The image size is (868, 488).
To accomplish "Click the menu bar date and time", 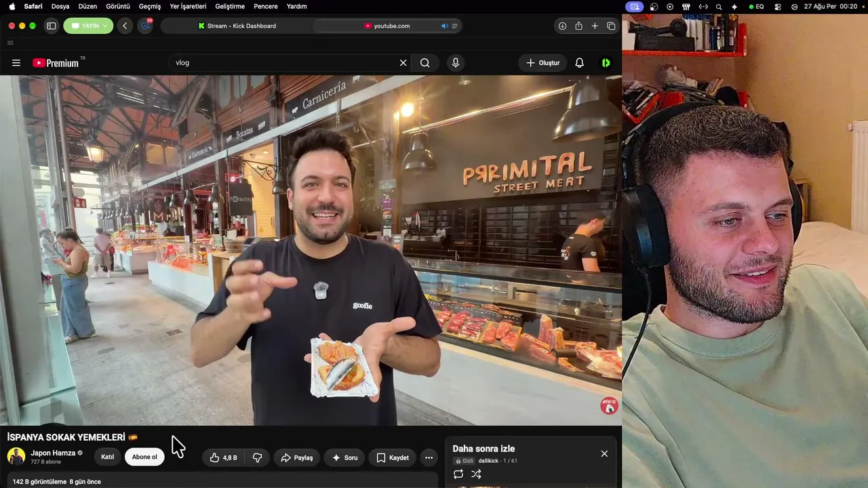I will pyautogui.click(x=831, y=7).
